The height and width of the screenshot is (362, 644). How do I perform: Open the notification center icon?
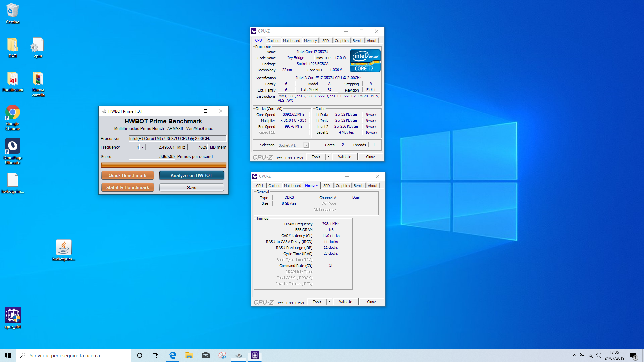coord(633,356)
